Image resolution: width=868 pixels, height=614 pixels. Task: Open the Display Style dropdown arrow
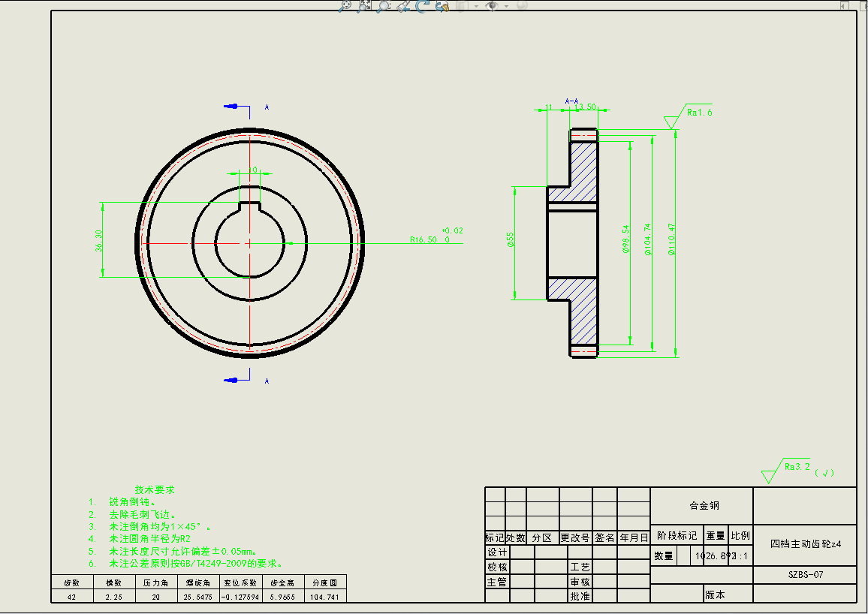point(475,6)
